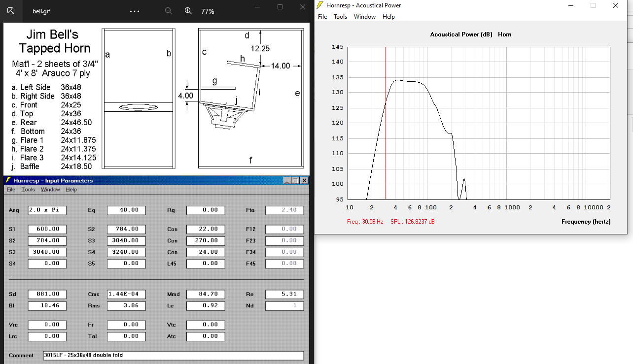The height and width of the screenshot is (364, 633).
Task: Click the Hornresp lightning bolt title icon in Acoustical Power window
Action: click(x=320, y=5)
